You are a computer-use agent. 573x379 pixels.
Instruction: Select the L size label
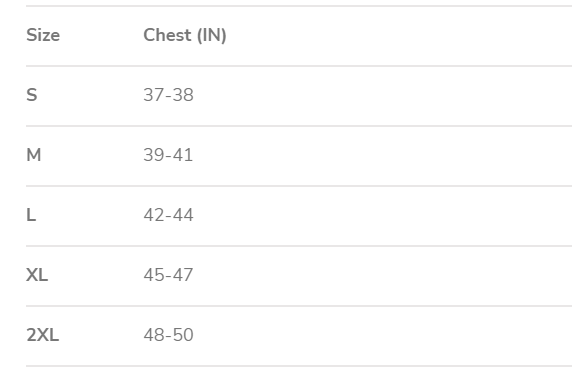pos(31,215)
